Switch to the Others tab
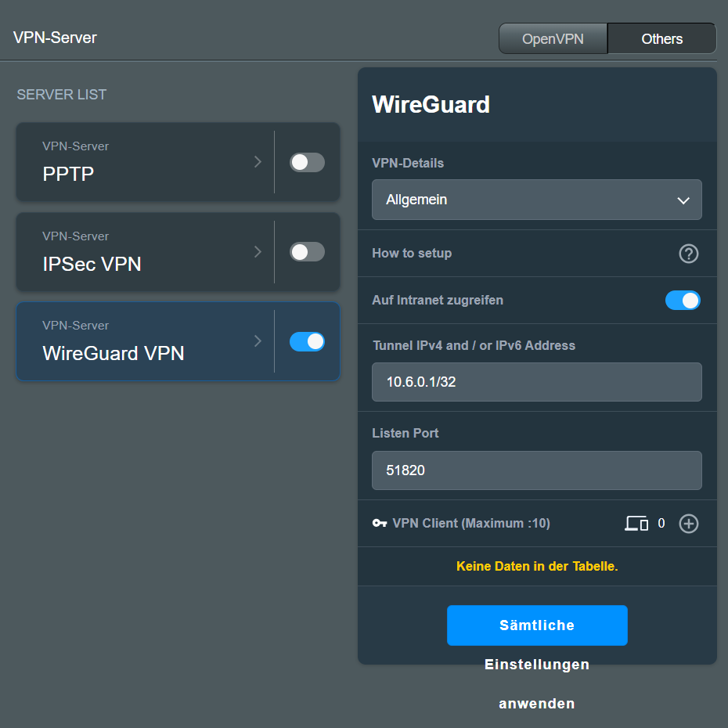The width and height of the screenshot is (728, 728). (661, 39)
